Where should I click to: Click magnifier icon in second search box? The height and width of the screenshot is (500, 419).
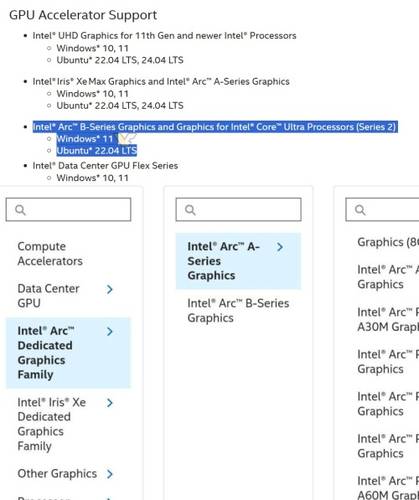point(190,210)
